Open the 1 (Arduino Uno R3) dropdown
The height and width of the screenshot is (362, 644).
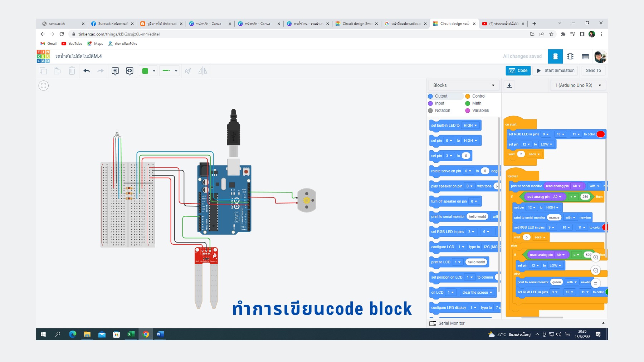pyautogui.click(x=577, y=85)
